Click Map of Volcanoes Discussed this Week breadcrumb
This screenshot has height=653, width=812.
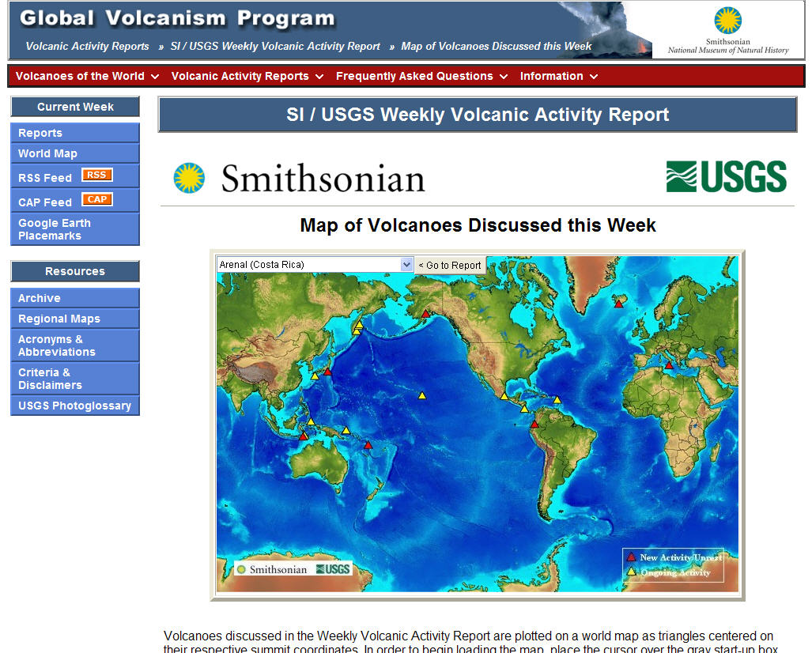point(496,46)
